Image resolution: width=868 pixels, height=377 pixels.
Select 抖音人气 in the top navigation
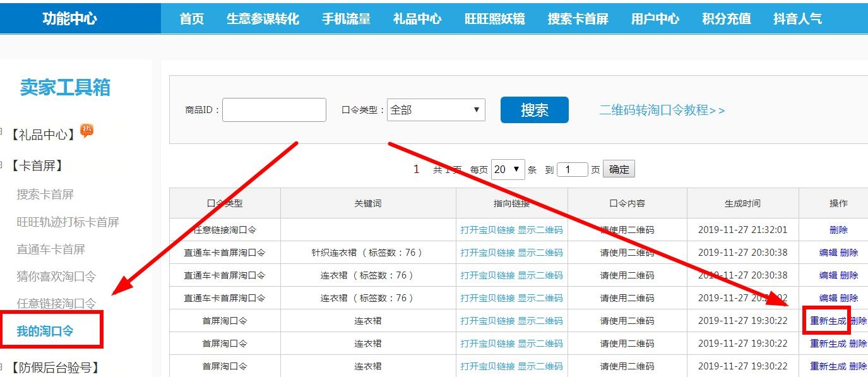[x=797, y=18]
